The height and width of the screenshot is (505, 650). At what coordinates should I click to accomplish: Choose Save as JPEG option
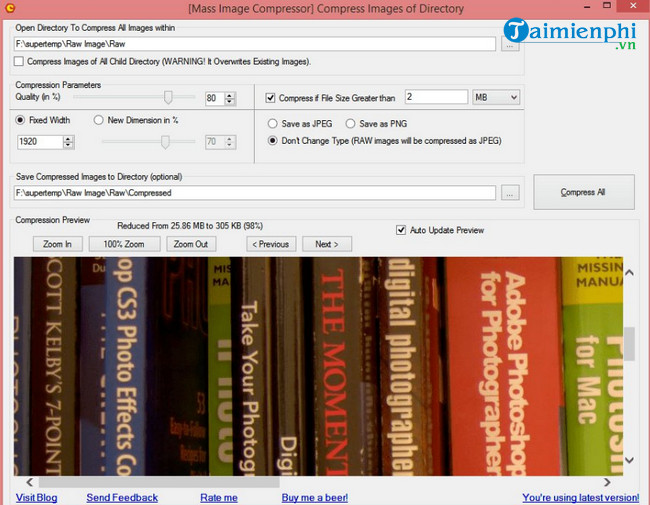pyautogui.click(x=272, y=124)
